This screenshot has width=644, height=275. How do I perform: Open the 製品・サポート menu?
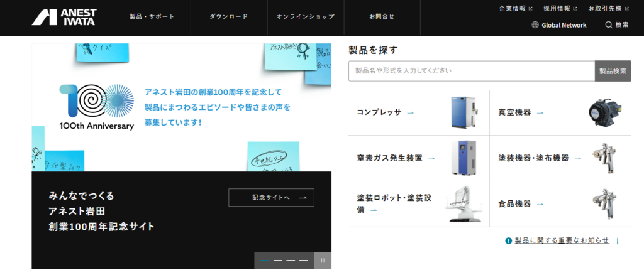point(152,17)
